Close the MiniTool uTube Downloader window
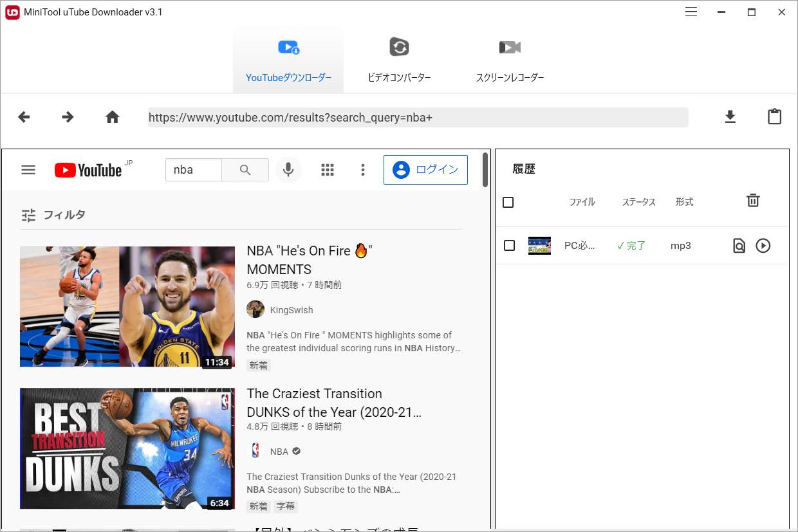Image resolution: width=798 pixels, height=532 pixels. pos(782,12)
